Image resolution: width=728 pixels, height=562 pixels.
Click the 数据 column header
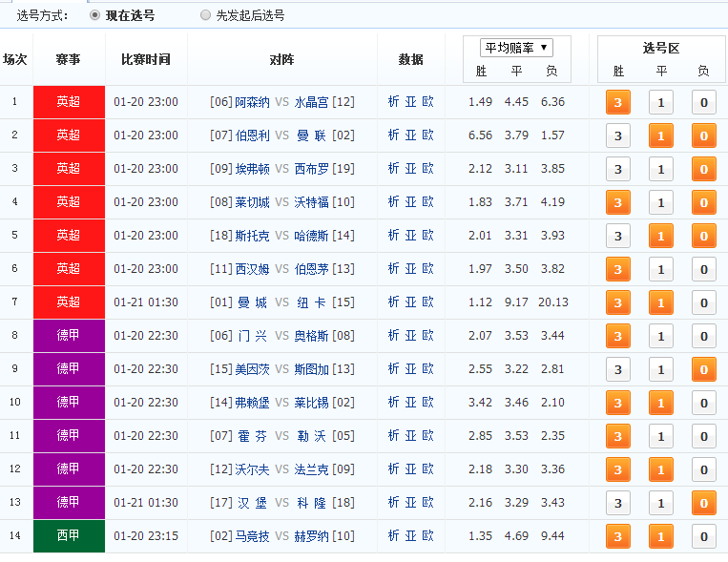pyautogui.click(x=410, y=59)
